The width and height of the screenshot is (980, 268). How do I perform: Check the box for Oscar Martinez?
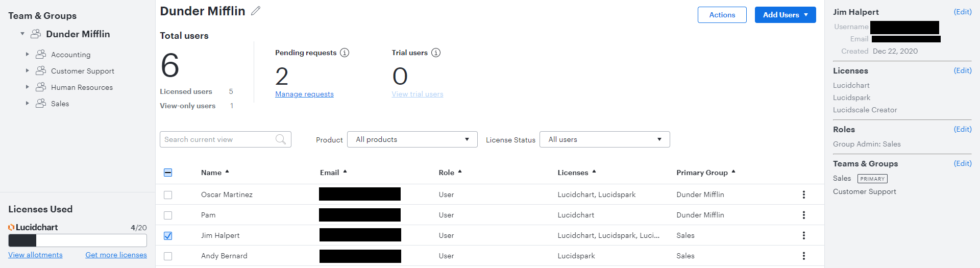point(168,195)
